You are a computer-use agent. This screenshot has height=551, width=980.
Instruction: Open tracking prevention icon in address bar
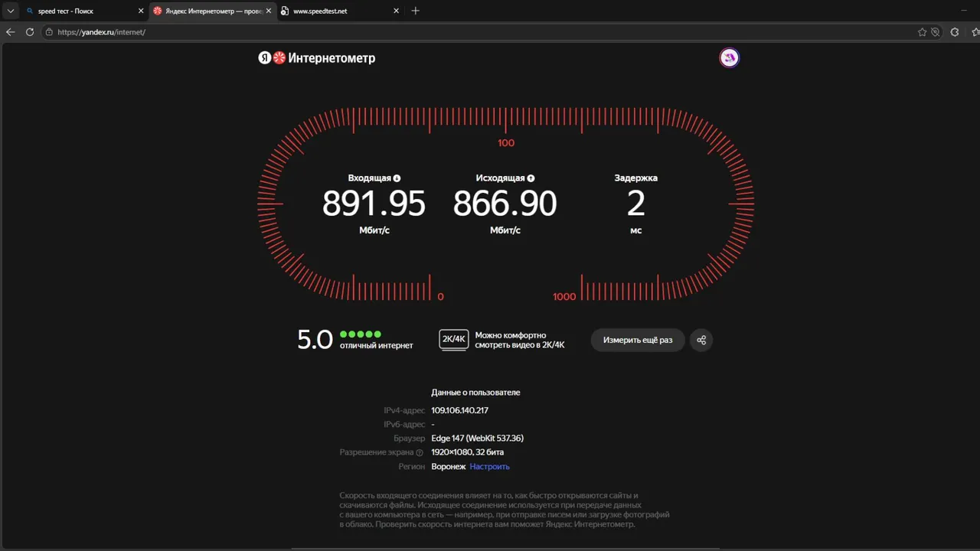tap(935, 32)
